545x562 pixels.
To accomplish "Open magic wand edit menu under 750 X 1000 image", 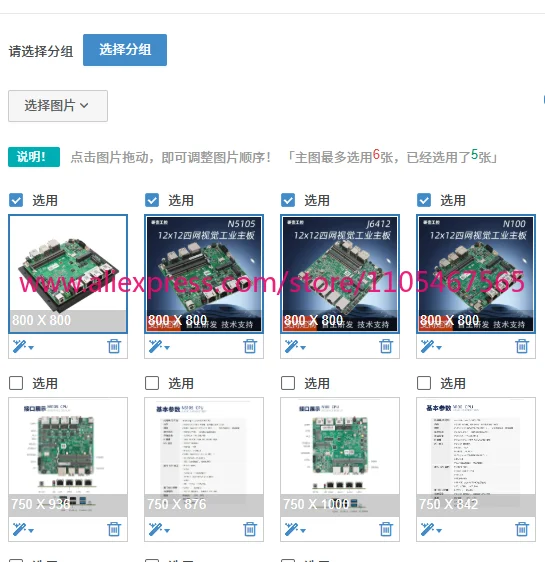I will (x=295, y=529).
